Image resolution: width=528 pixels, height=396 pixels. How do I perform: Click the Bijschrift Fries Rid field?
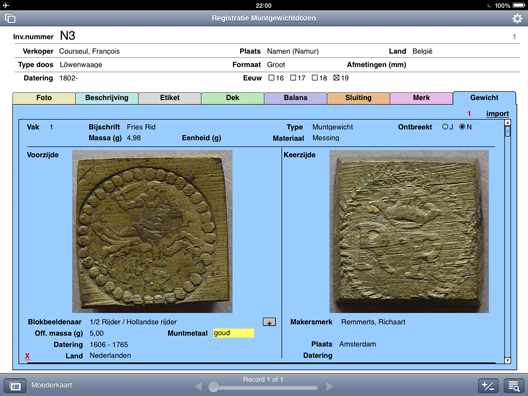141,127
